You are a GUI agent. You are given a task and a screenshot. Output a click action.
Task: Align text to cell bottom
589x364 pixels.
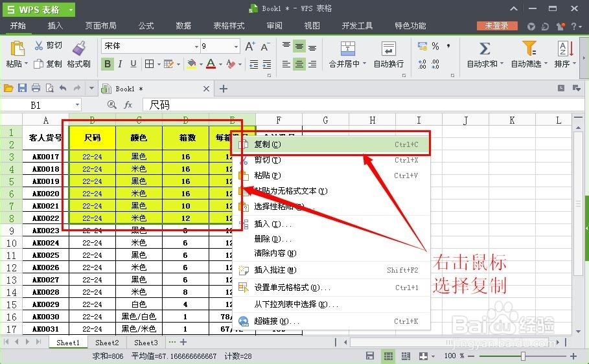pos(312,47)
